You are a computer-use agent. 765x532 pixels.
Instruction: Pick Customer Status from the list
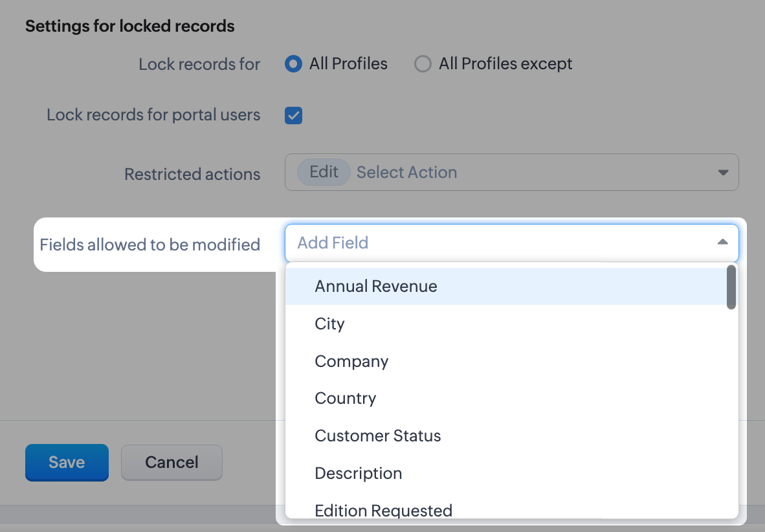point(377,436)
